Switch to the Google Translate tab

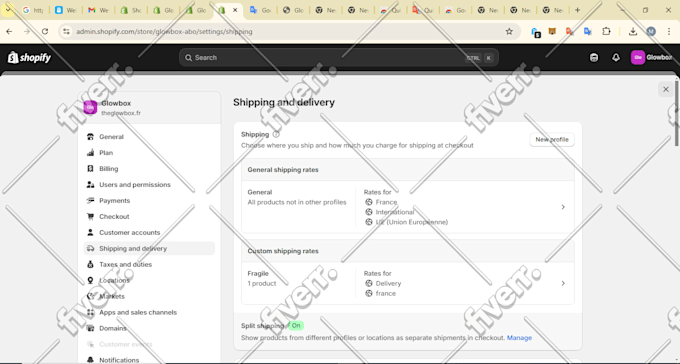[x=260, y=10]
